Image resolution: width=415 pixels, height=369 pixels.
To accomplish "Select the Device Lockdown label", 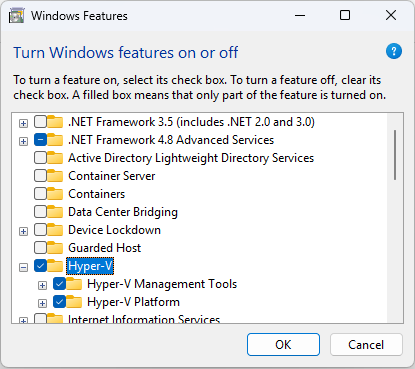I will pos(114,230).
